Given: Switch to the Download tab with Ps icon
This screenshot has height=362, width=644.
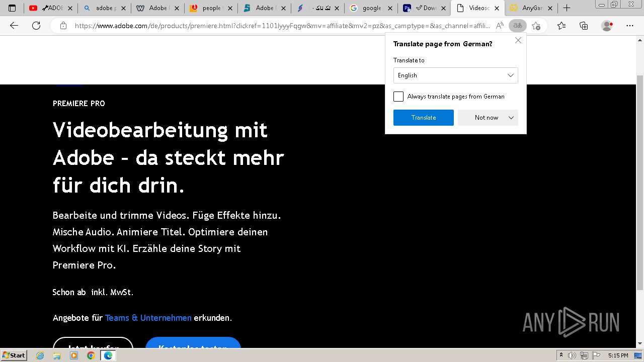Looking at the screenshot, I should pos(424,8).
